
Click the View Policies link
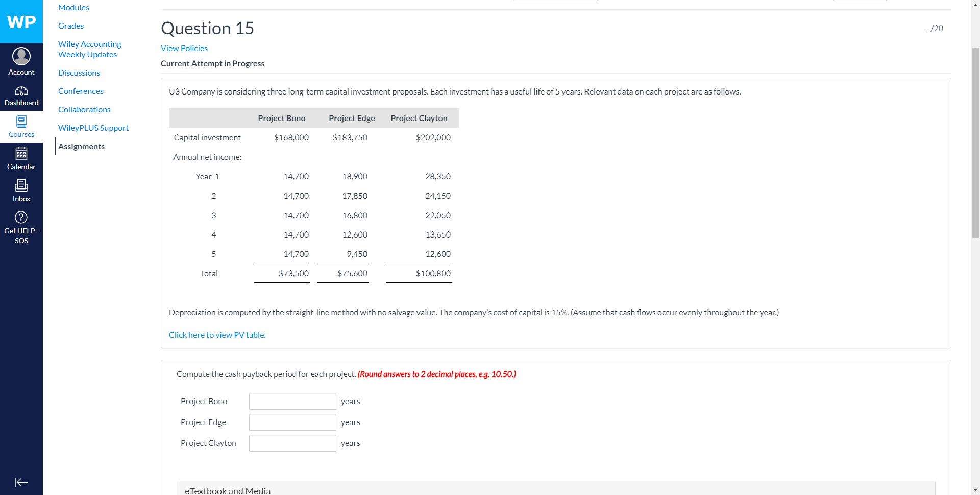click(184, 48)
